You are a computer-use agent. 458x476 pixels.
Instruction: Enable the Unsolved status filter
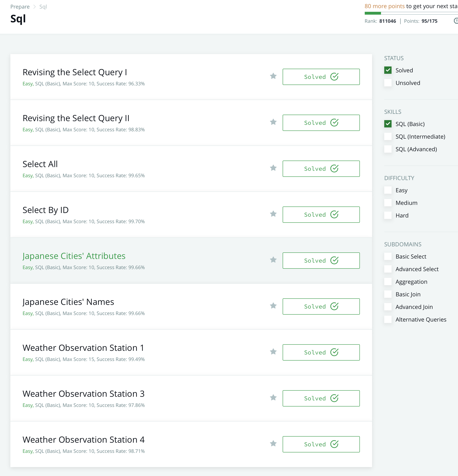(x=388, y=83)
